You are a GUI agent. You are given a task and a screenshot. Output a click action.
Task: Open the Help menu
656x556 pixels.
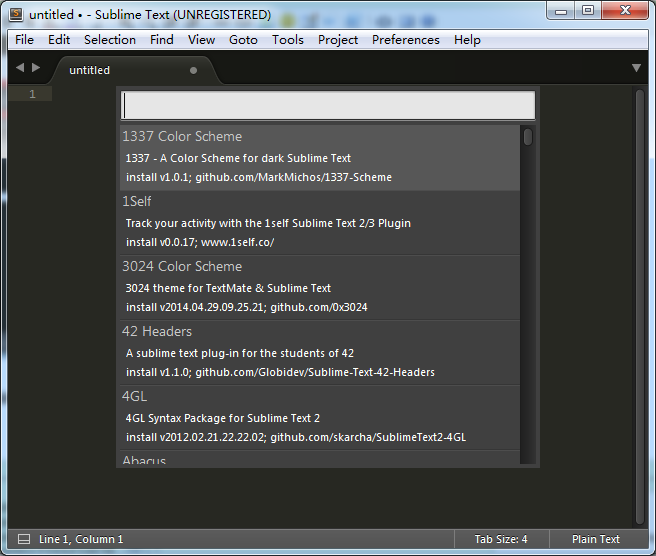click(467, 40)
